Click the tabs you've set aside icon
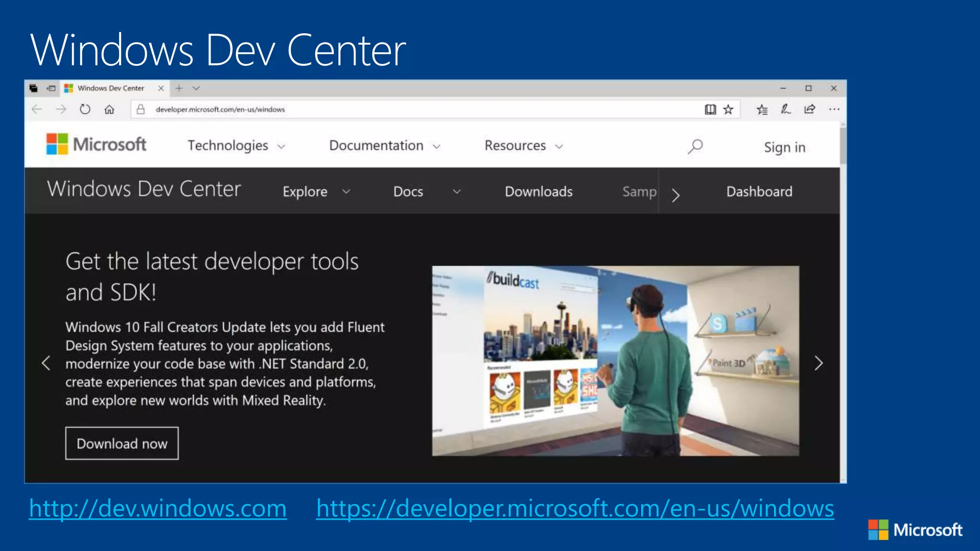Image resolution: width=980 pixels, height=551 pixels. [33, 88]
